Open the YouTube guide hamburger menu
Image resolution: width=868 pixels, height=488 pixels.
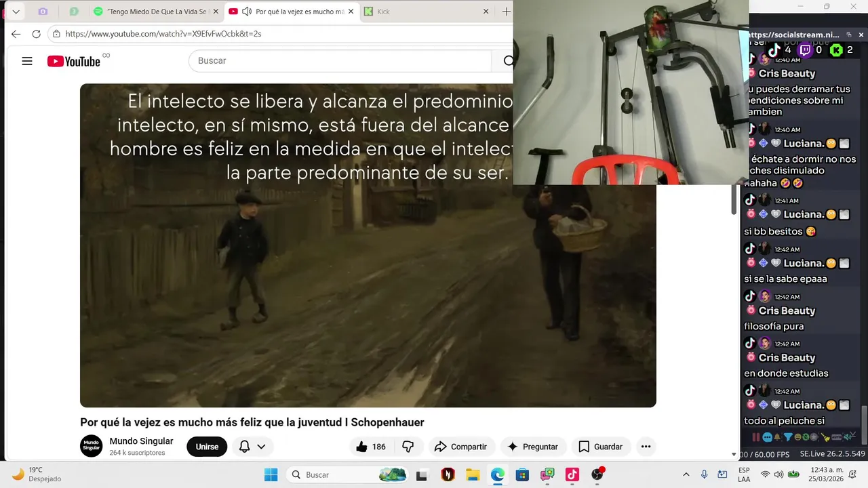click(x=27, y=61)
